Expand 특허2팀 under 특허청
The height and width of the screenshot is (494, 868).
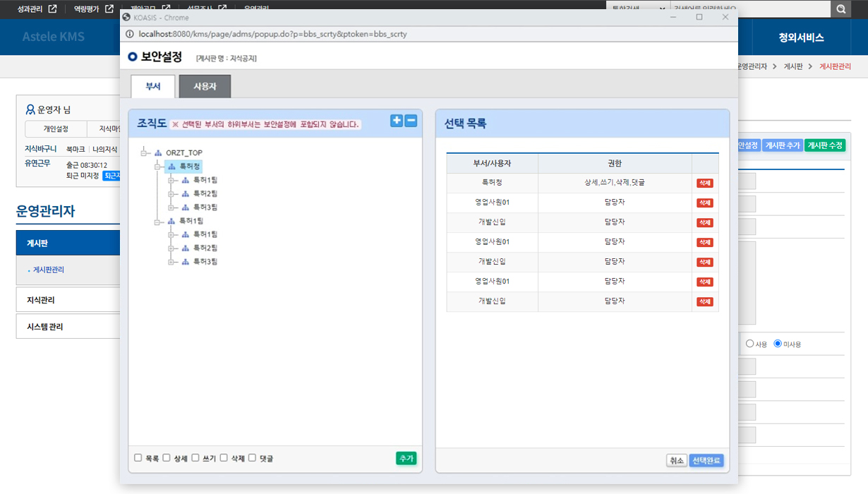coord(171,194)
